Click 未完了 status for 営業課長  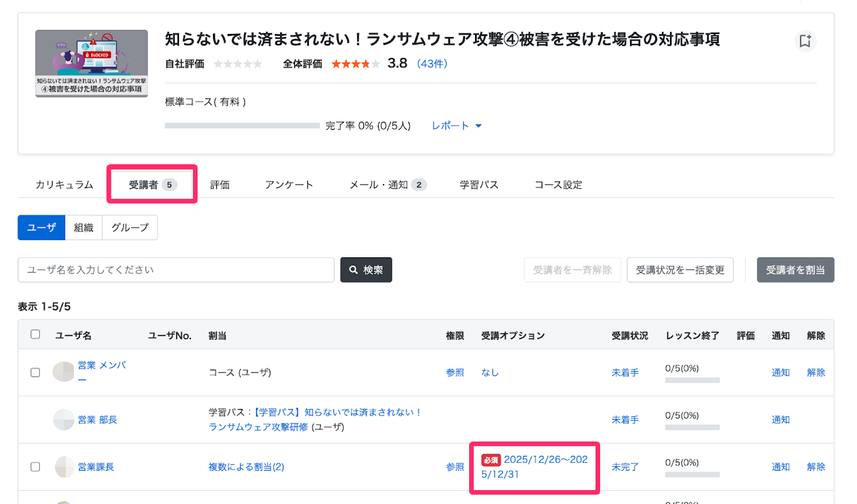coord(625,467)
